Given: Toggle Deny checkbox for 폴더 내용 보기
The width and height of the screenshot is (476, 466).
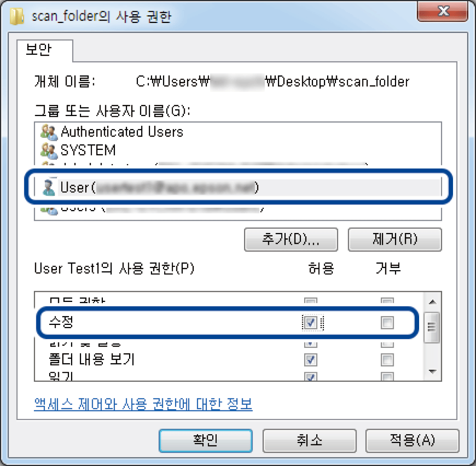Looking at the screenshot, I should coord(387,360).
